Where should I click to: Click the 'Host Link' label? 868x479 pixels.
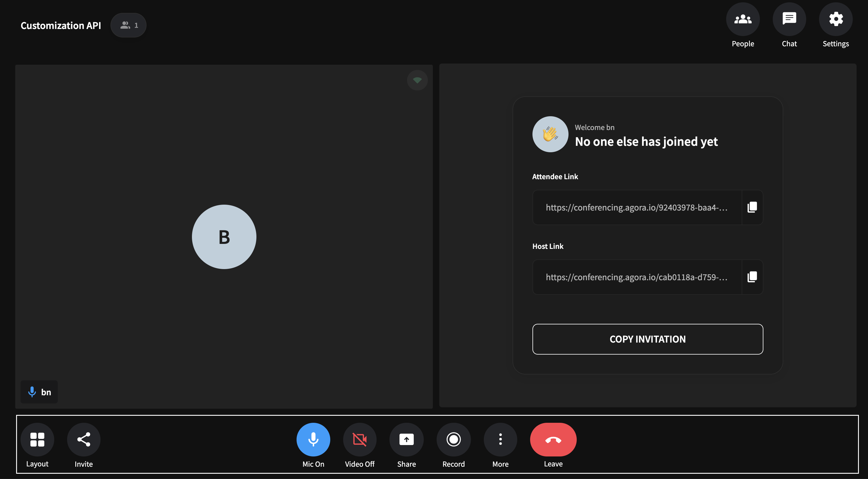[x=548, y=246]
